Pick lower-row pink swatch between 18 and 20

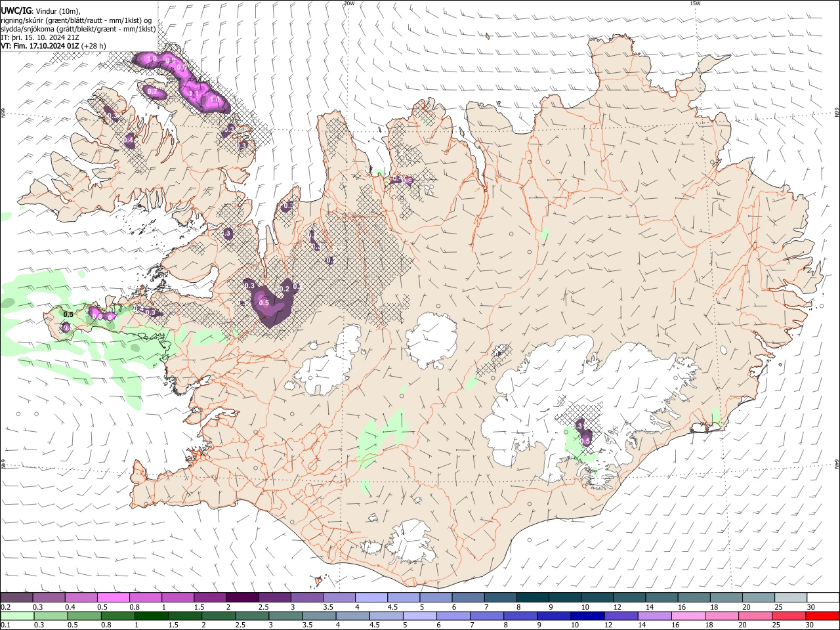(x=722, y=616)
